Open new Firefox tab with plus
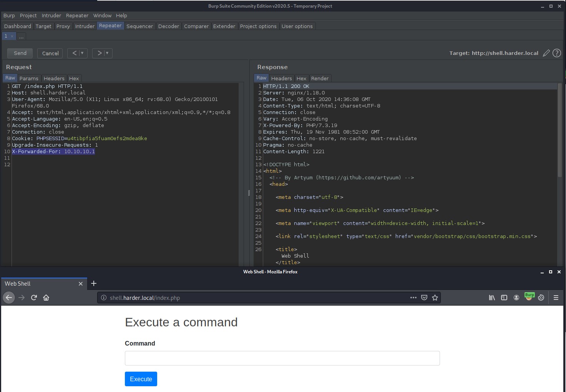 coord(93,283)
